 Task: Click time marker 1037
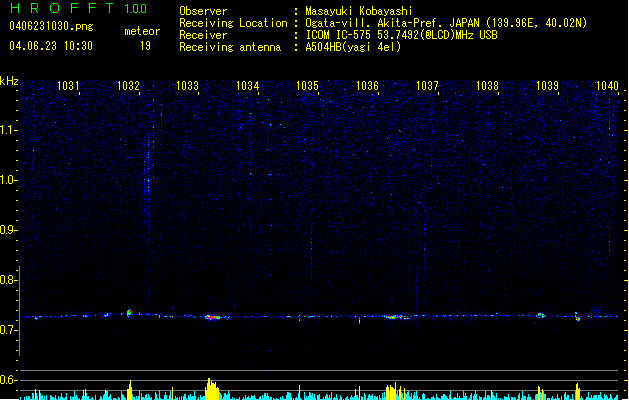click(x=427, y=86)
